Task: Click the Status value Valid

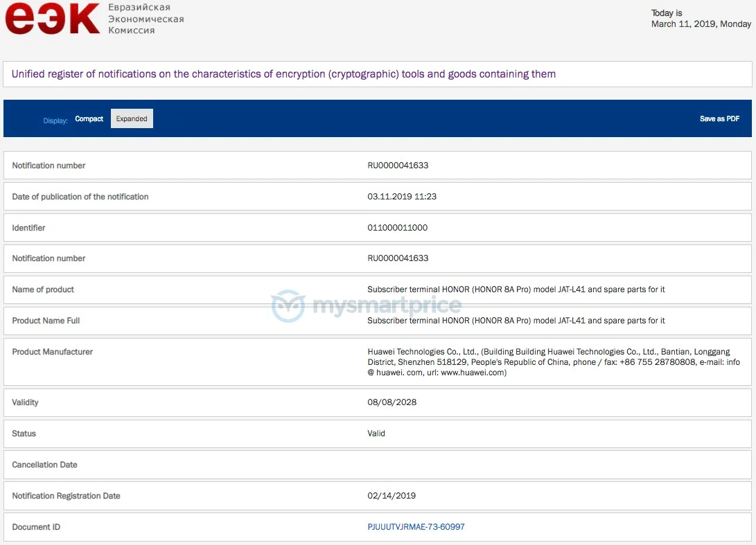Action: tap(376, 434)
